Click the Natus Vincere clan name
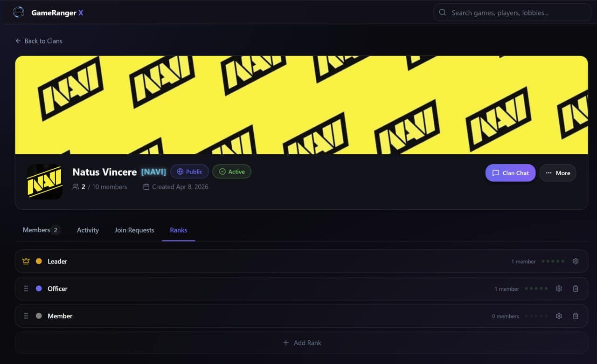The height and width of the screenshot is (364, 597). tap(104, 172)
